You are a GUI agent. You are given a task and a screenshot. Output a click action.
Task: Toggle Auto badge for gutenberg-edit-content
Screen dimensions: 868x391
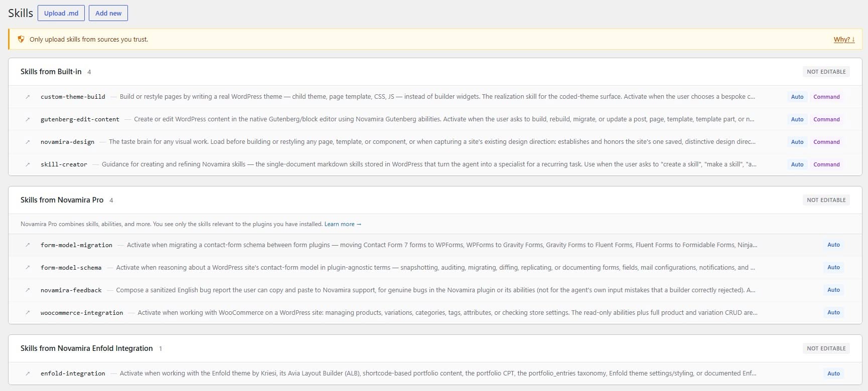tap(797, 119)
